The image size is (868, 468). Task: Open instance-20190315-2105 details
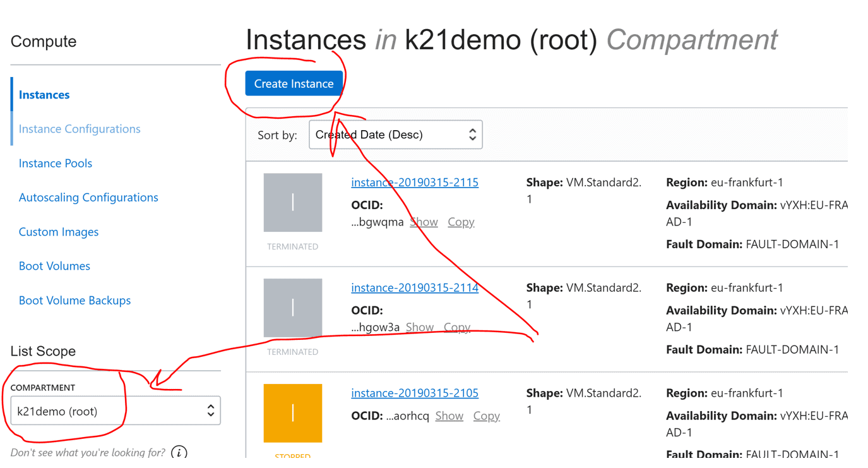pyautogui.click(x=415, y=392)
